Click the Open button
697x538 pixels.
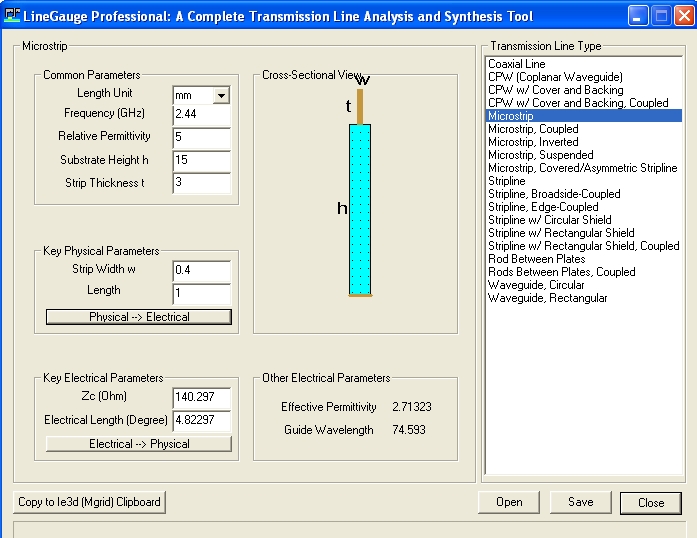509,502
